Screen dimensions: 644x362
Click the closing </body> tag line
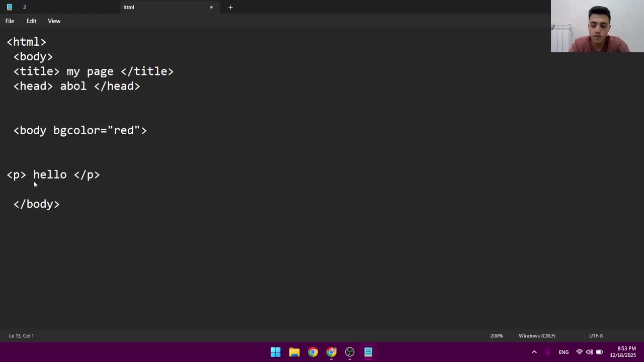[x=37, y=204]
